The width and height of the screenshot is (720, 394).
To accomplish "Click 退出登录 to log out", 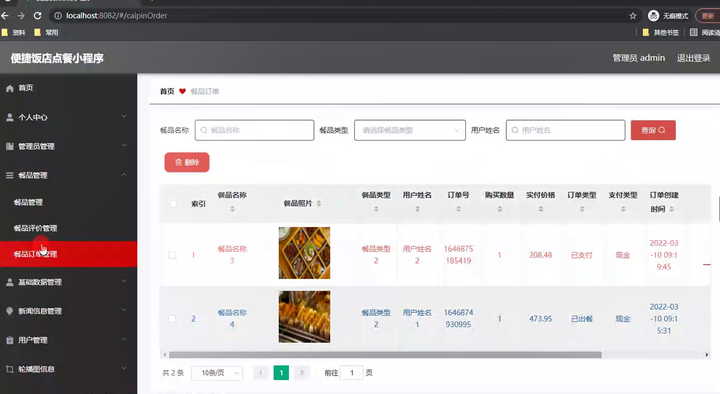I will coord(693,58).
